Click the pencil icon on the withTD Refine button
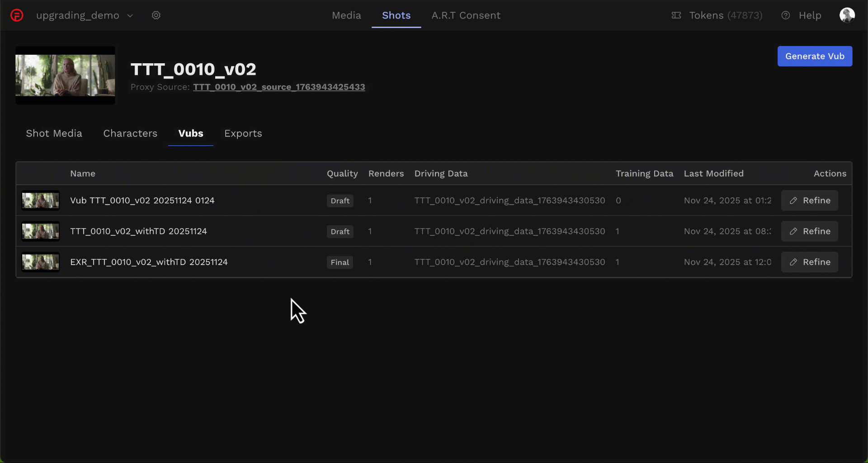Image resolution: width=868 pixels, height=463 pixels. coord(793,231)
